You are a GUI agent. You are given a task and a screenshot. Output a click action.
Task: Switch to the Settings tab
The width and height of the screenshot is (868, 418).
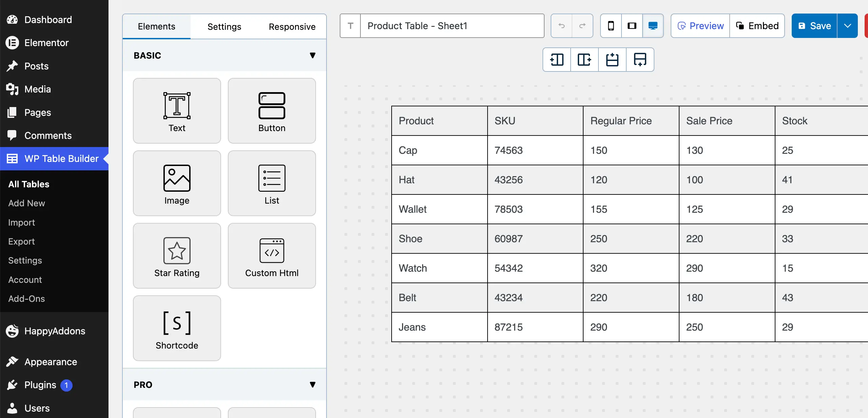(x=224, y=26)
